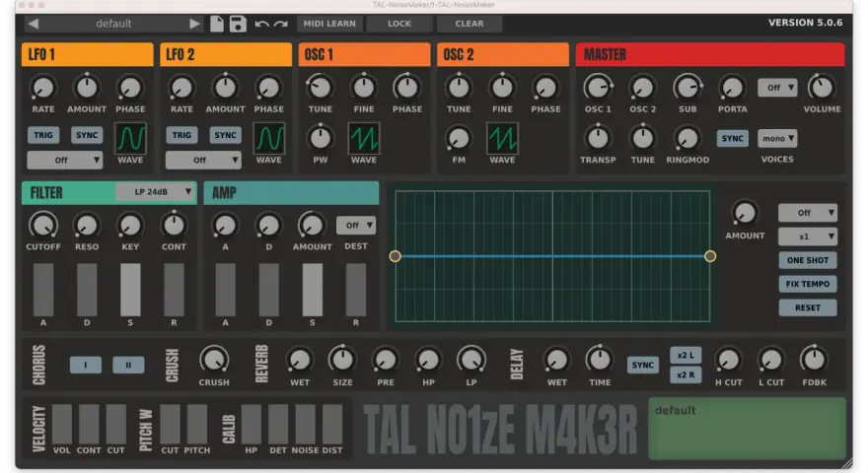Change the OSC 1 waveform display
The height and width of the screenshot is (473, 868).
point(364,138)
